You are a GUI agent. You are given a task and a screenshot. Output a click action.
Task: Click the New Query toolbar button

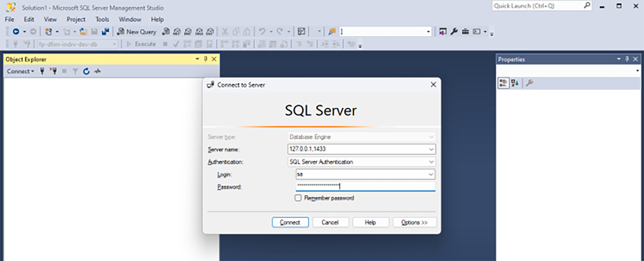pyautogui.click(x=137, y=32)
